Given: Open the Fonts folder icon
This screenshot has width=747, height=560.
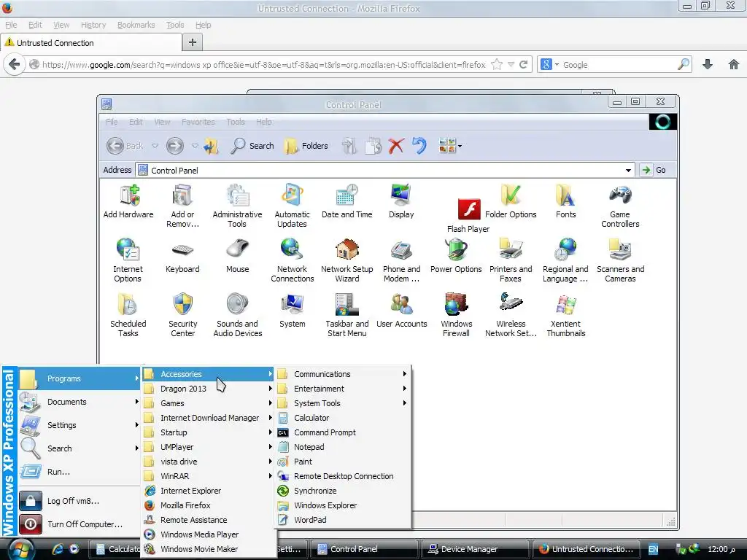Looking at the screenshot, I should click(x=565, y=201).
